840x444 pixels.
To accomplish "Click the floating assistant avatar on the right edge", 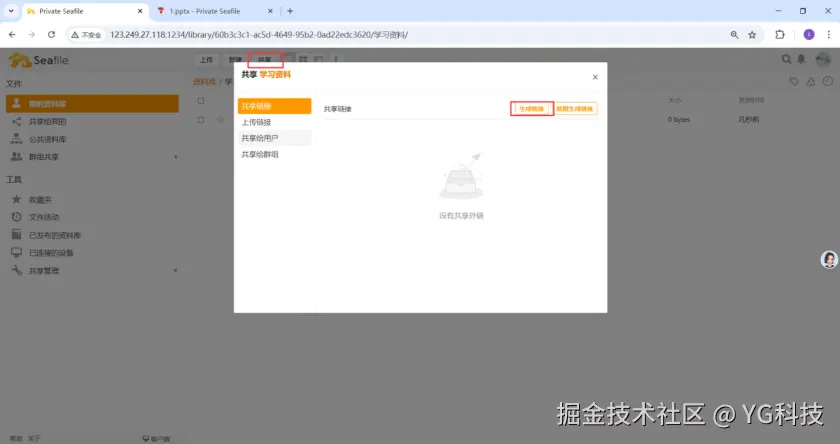I will coord(829,260).
